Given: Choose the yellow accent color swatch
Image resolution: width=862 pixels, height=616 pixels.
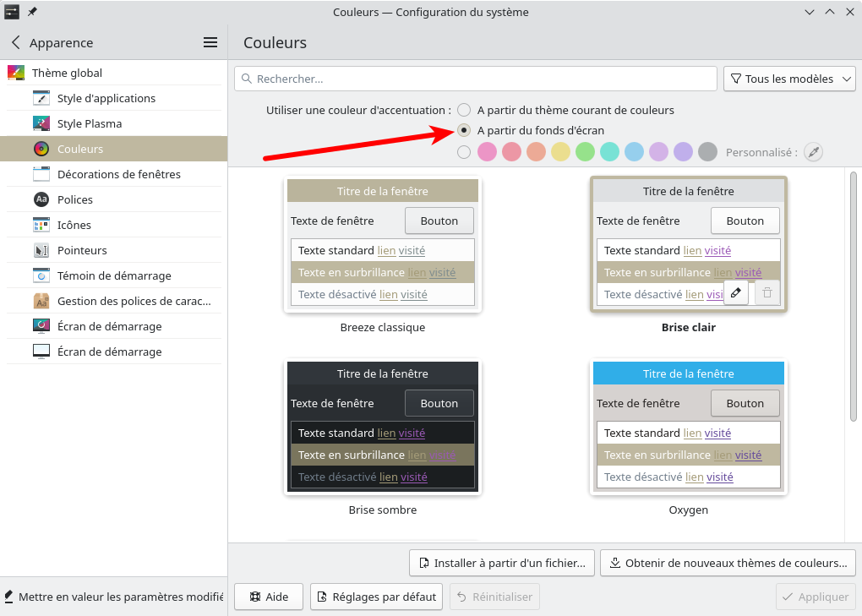Looking at the screenshot, I should pyautogui.click(x=561, y=151).
